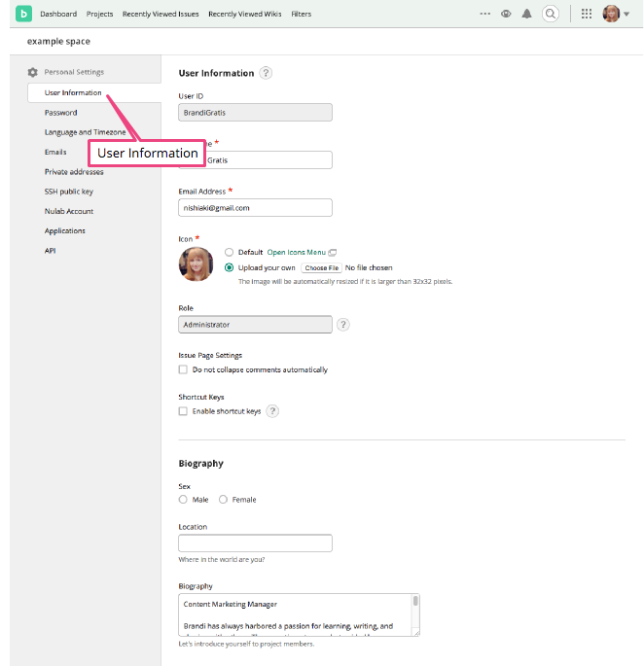Open API settings
Viewport: 644px width, 666px height.
(51, 251)
